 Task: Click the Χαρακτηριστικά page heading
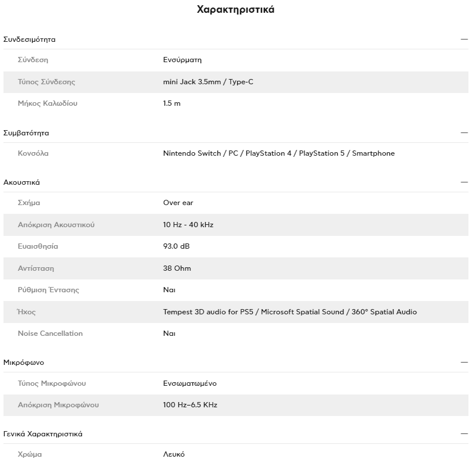click(x=235, y=9)
